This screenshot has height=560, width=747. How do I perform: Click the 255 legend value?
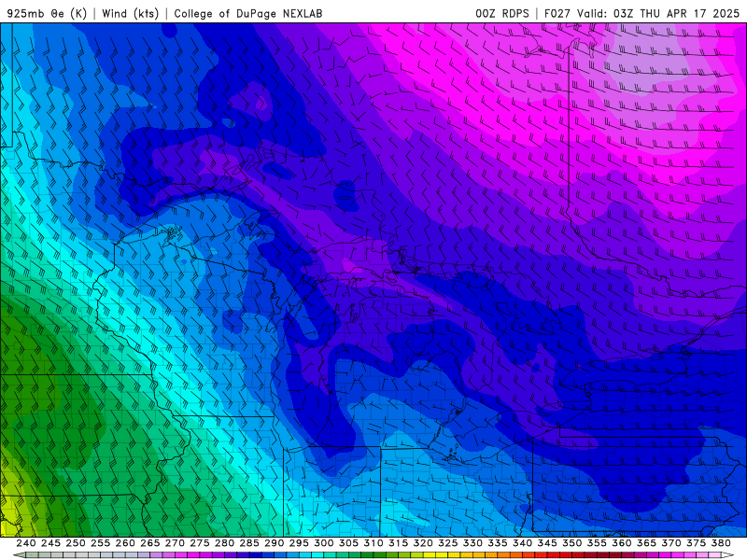[100, 543]
